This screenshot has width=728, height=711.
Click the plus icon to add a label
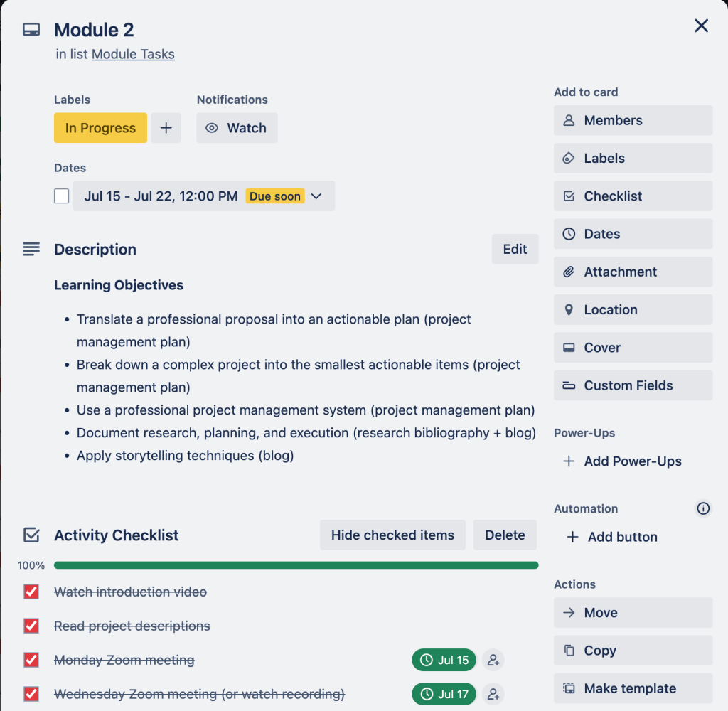[166, 128]
